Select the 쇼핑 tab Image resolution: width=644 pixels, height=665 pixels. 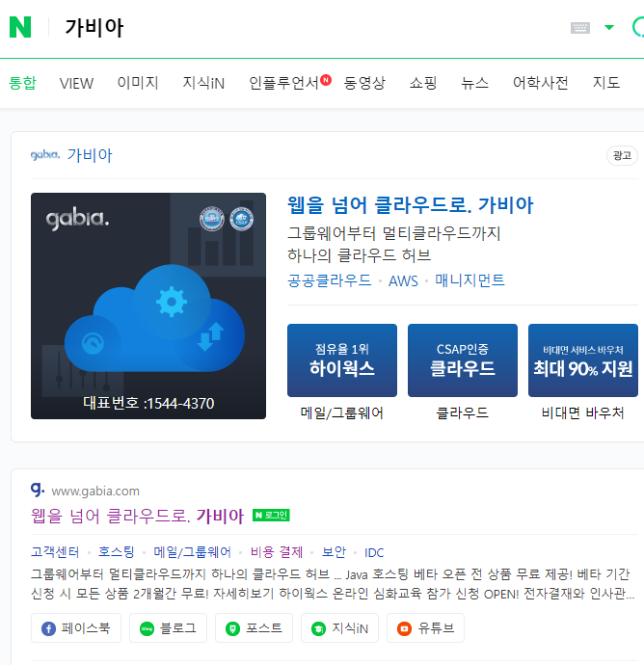[x=423, y=83]
